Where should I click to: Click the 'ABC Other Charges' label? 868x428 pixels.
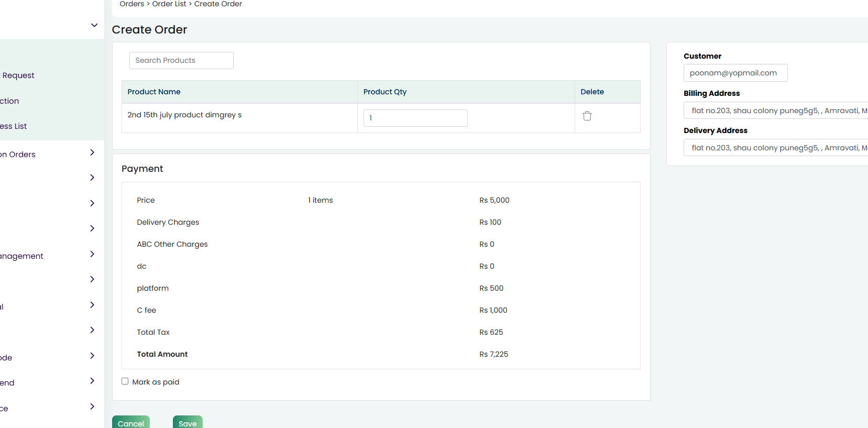pos(172,244)
